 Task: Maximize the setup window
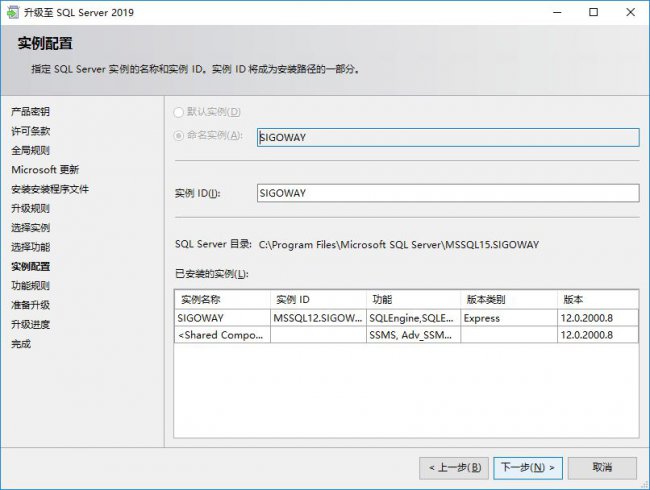click(594, 12)
